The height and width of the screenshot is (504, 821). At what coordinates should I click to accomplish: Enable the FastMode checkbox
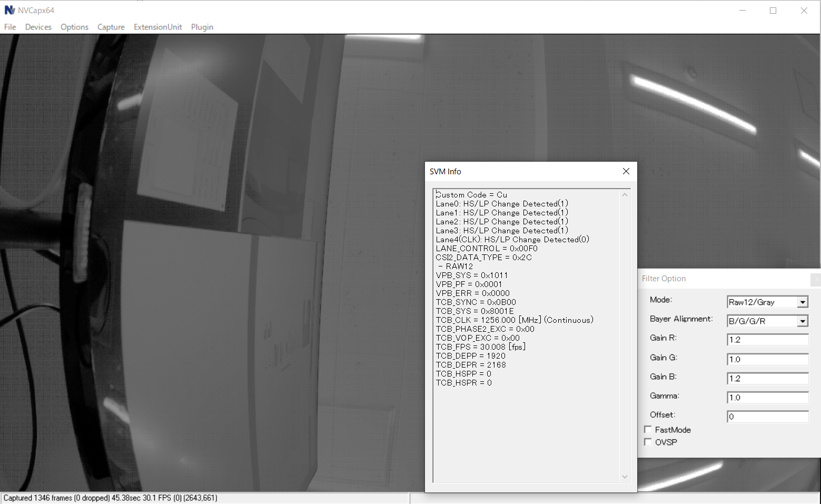pos(648,430)
